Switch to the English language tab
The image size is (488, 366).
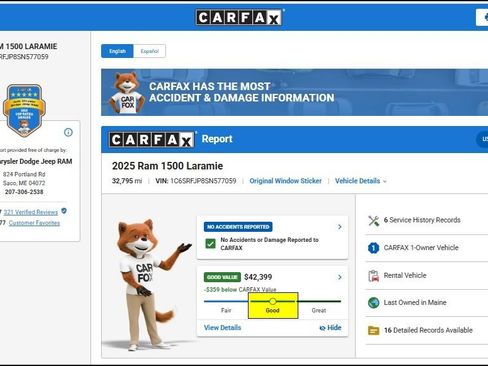[x=117, y=51]
